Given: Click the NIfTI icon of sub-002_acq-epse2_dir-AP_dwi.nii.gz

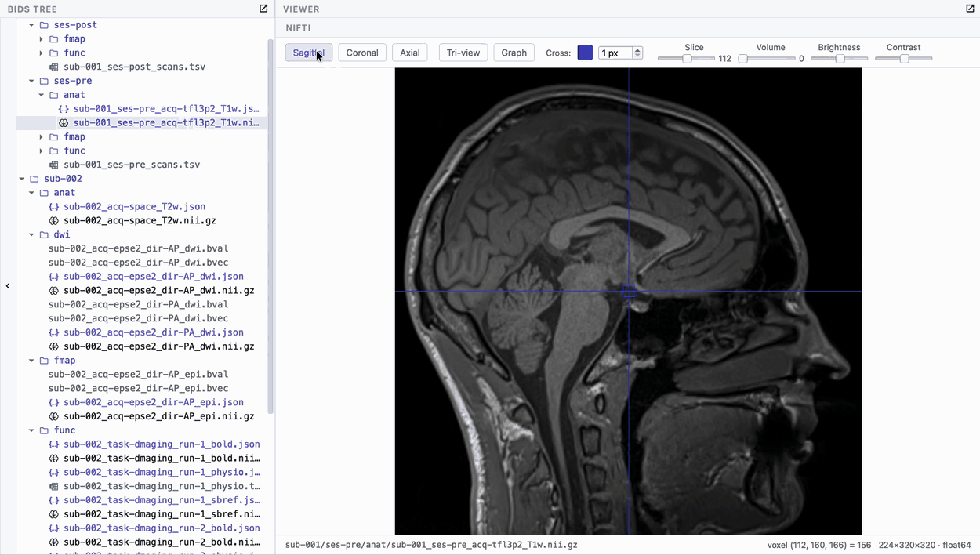Looking at the screenshot, I should 54,291.
